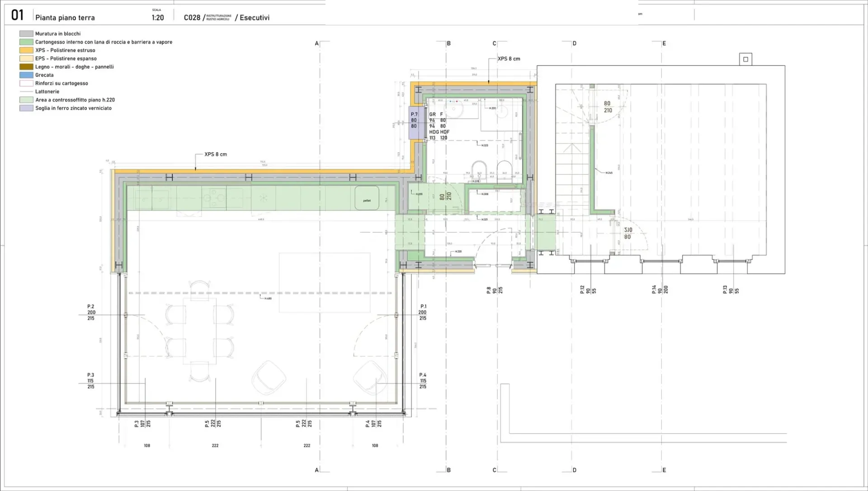This screenshot has height=491, width=868.
Task: Click section marker 'B' at the top
Action: click(x=449, y=44)
